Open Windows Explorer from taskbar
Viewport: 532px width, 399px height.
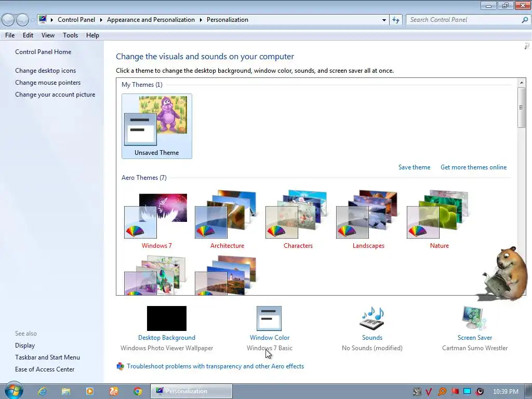[66, 391]
